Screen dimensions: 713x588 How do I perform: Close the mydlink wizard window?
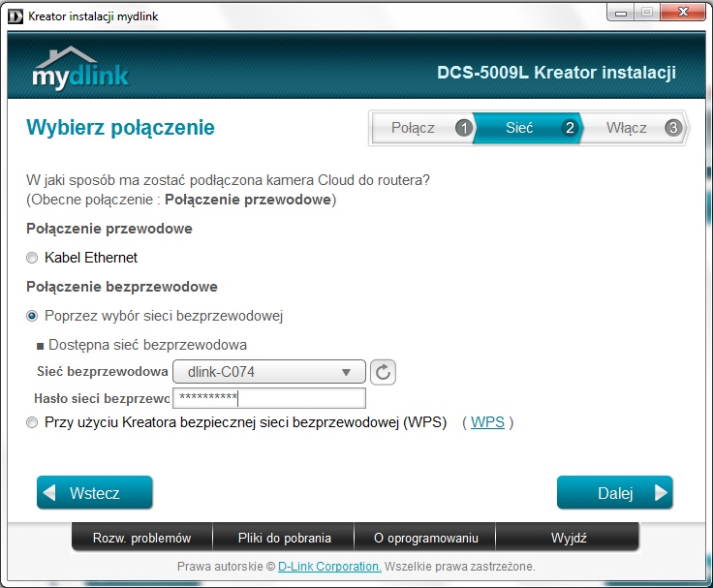[683, 13]
